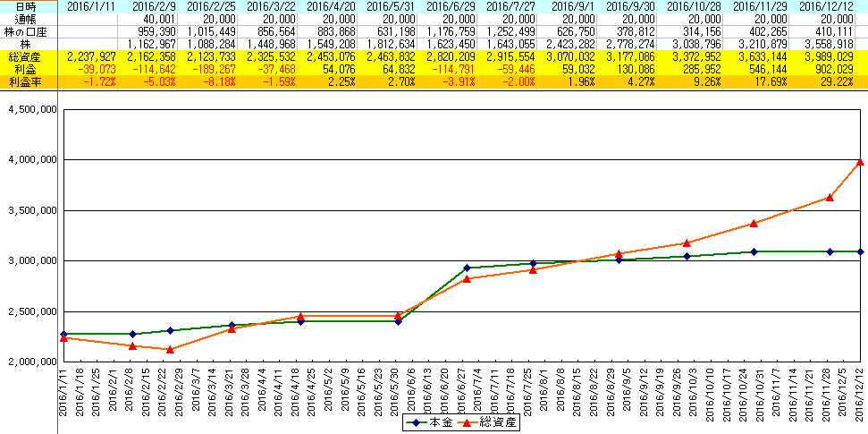Click the lowest red triangle marker on the chart

pos(170,349)
